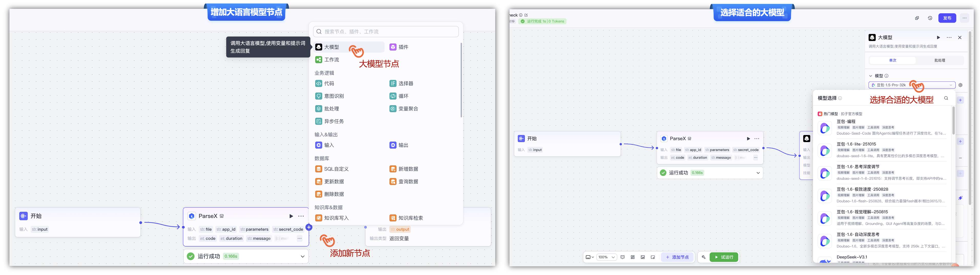
Task: Add a 删除数据 node
Action: [x=329, y=194]
